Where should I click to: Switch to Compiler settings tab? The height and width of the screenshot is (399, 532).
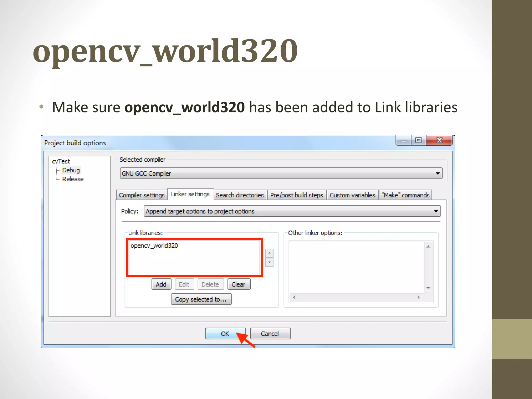pos(142,195)
